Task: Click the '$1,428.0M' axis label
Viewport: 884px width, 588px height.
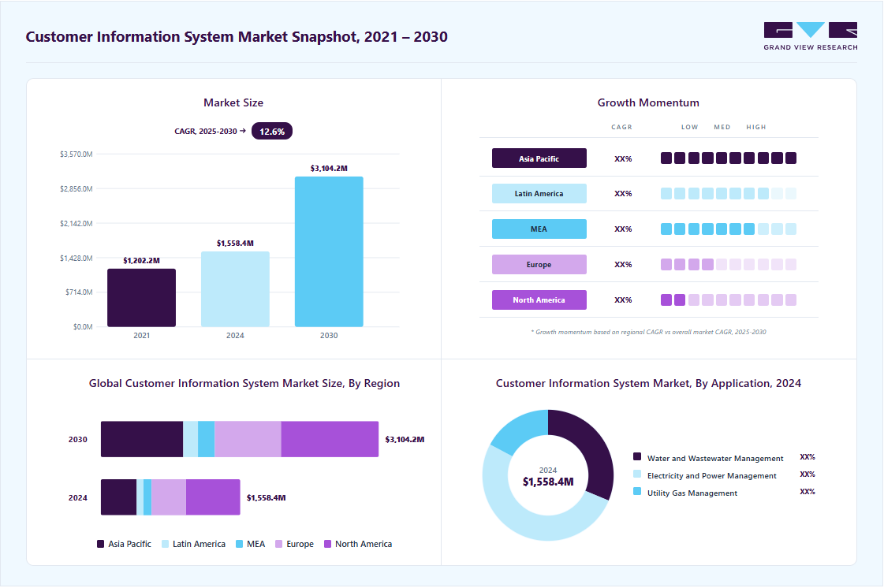Action: [76, 258]
